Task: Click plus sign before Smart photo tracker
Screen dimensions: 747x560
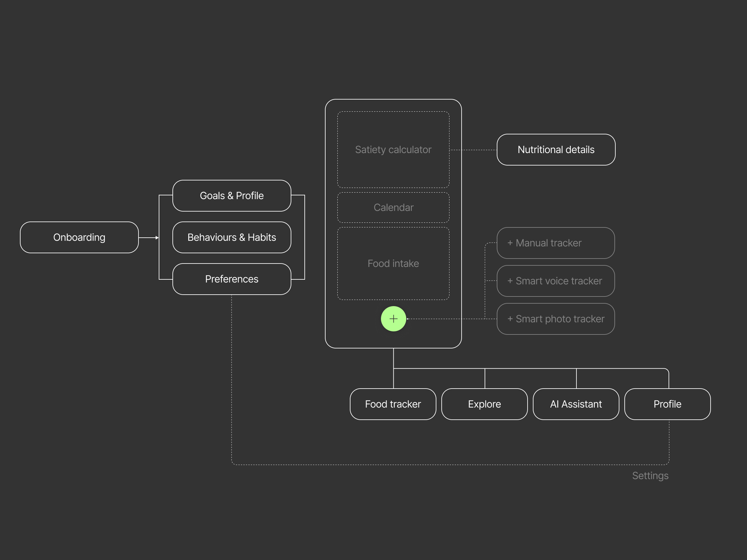Action: pos(510,319)
